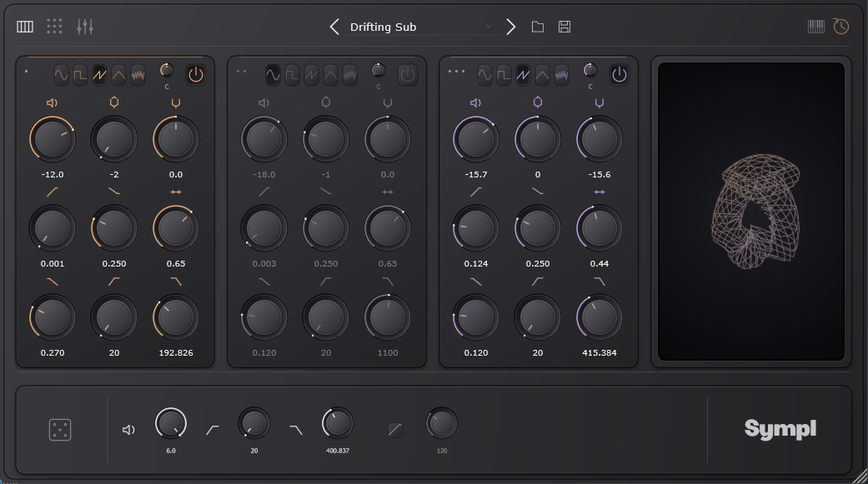This screenshot has height=484, width=868.
Task: Toggle power for orange oscillator one
Action: tap(195, 75)
